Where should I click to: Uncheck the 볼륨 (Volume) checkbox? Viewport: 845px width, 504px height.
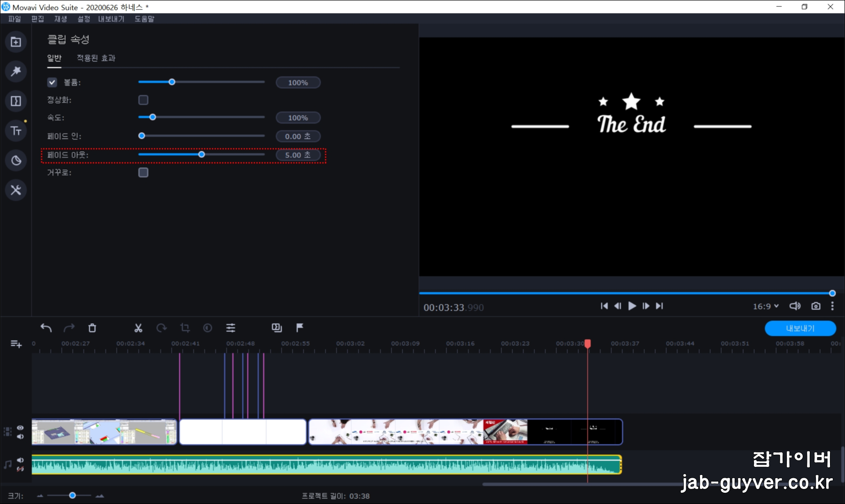tap(52, 83)
